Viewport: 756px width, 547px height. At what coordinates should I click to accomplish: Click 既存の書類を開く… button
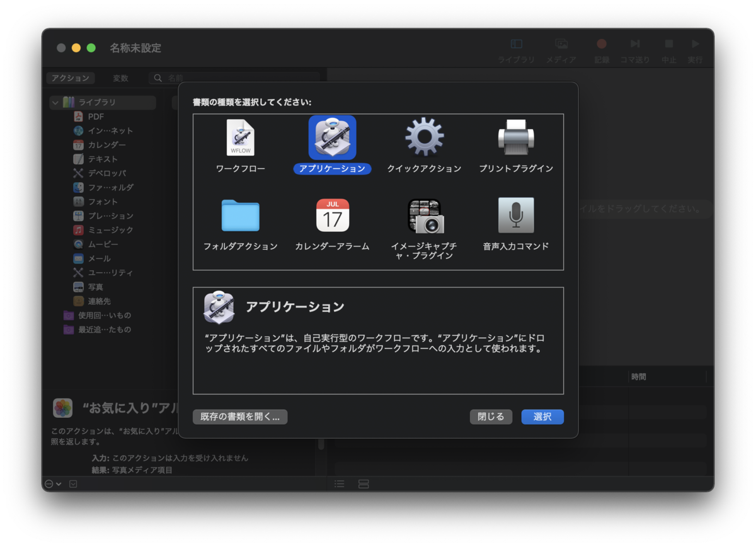tap(240, 417)
